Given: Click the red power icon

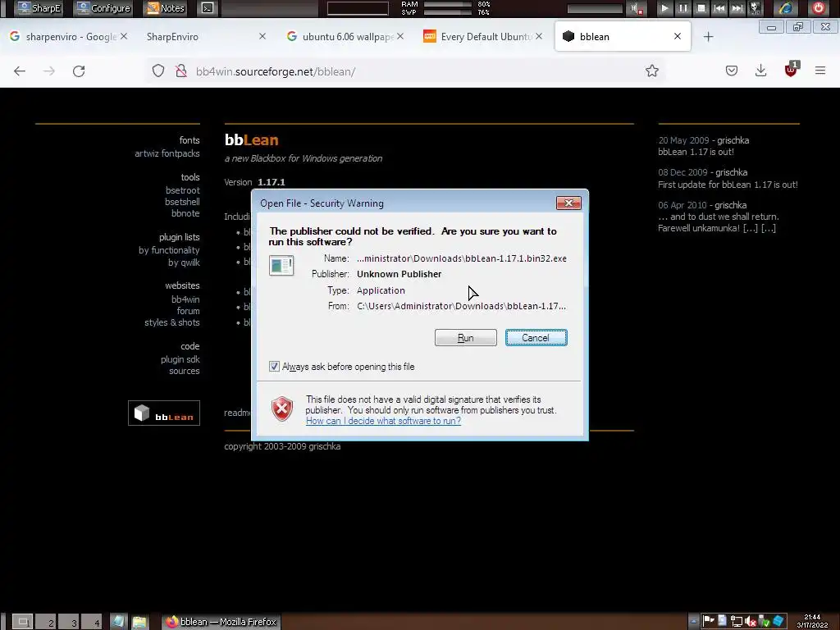Looking at the screenshot, I should point(818,8).
